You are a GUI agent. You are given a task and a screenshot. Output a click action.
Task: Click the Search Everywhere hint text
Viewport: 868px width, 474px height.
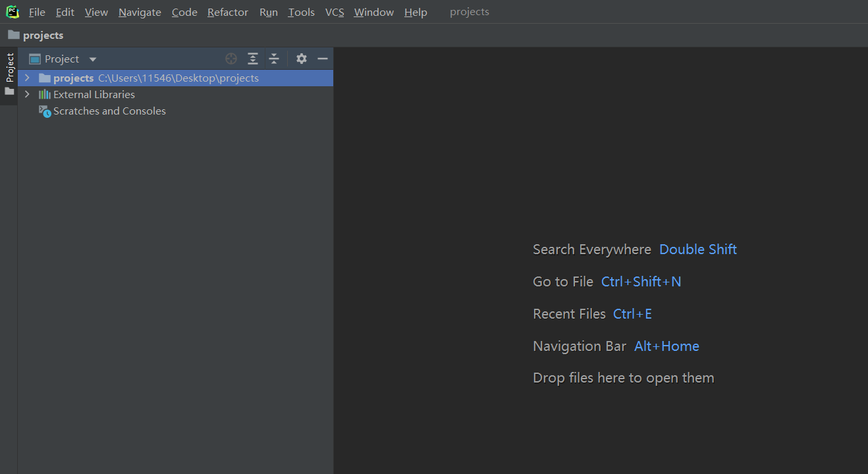point(592,250)
